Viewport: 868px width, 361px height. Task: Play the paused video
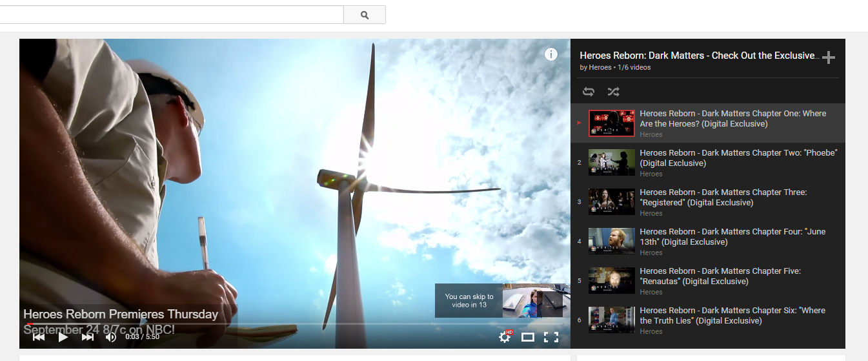point(63,336)
